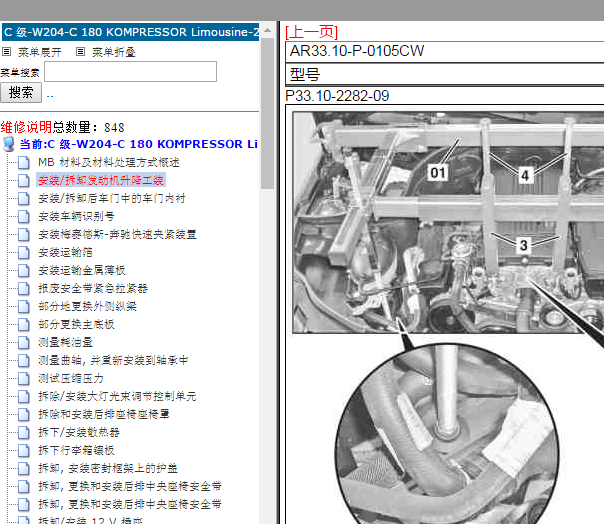Image resolution: width=604 pixels, height=524 pixels.
Task: Click the 菜单折叠 collapse-menu icon
Action: (x=80, y=51)
